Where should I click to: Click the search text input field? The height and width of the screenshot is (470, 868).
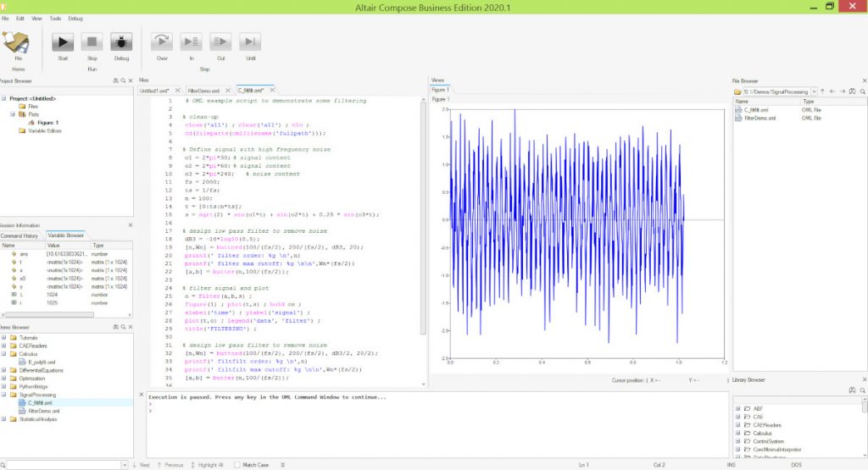tap(64, 465)
